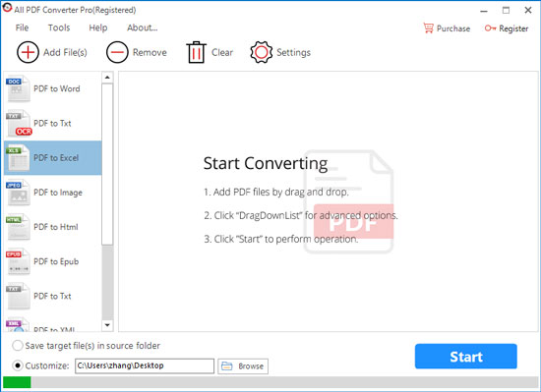Click the app logo in title bar
The image size is (541, 392).
(7, 8)
